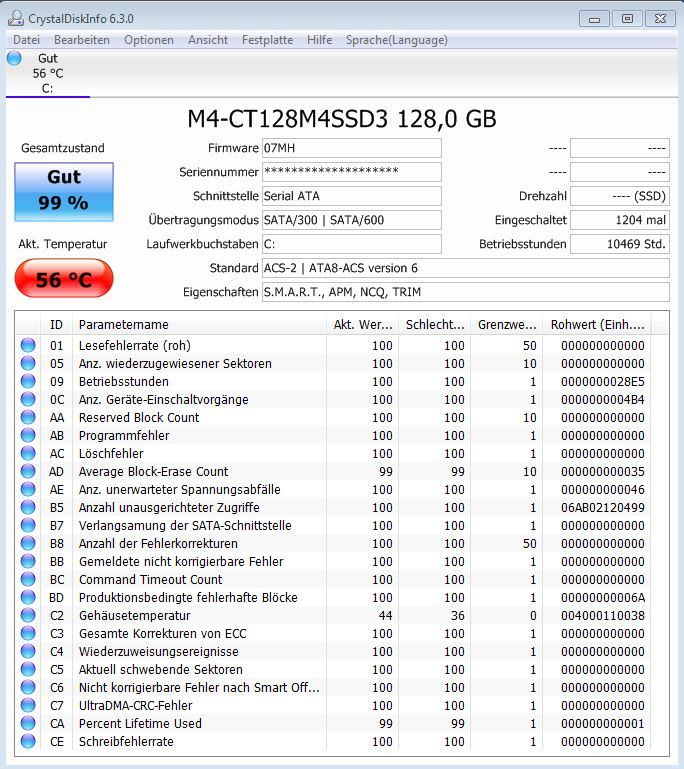The width and height of the screenshot is (684, 769).
Task: Click the Akt. Wer... column header
Action: click(362, 325)
